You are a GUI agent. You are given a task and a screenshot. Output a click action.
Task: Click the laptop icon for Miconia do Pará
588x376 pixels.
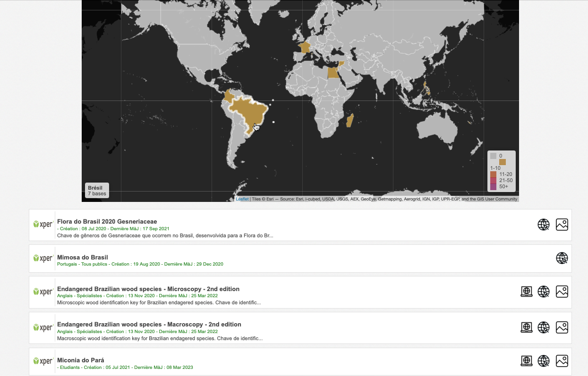[526, 361]
